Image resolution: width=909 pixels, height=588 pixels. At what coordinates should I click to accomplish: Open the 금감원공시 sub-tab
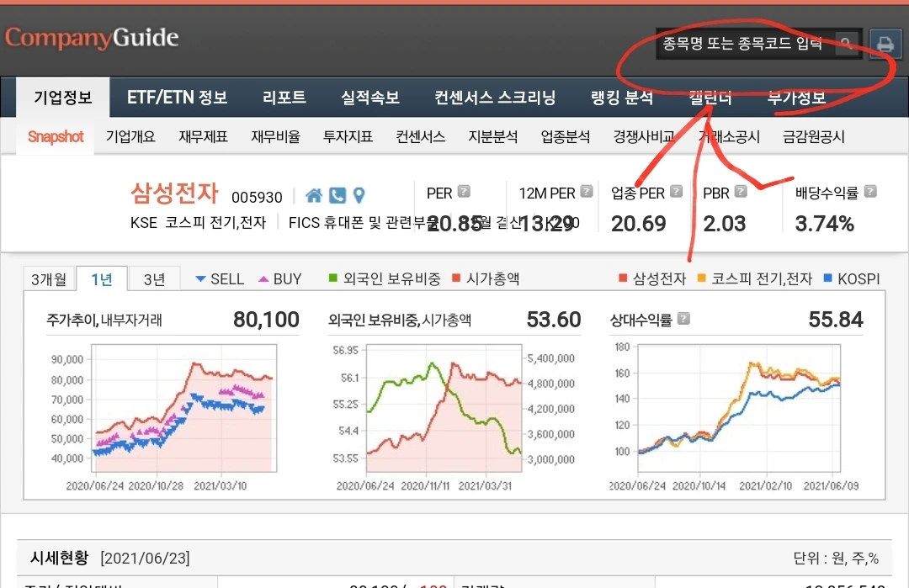[x=813, y=137]
